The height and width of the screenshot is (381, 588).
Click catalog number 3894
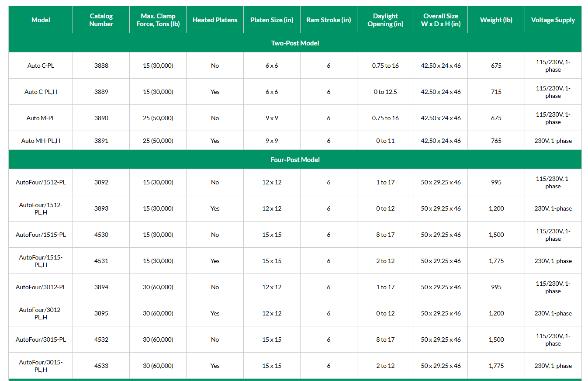pyautogui.click(x=101, y=287)
